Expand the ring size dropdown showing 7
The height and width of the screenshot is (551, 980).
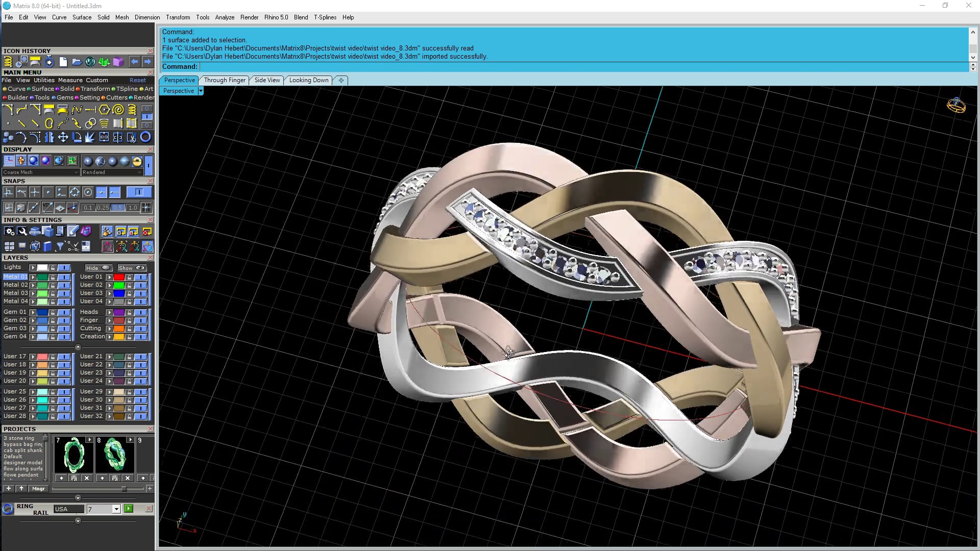[x=116, y=509]
